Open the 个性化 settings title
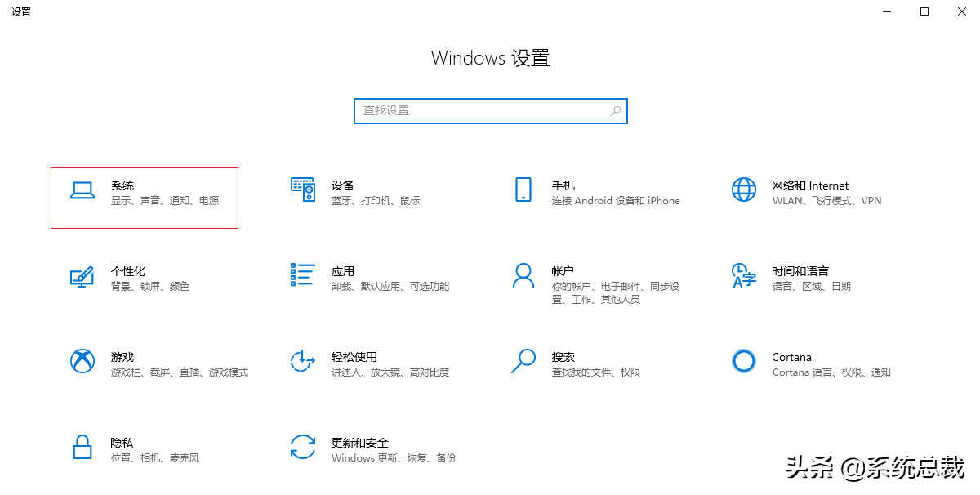 (x=128, y=271)
